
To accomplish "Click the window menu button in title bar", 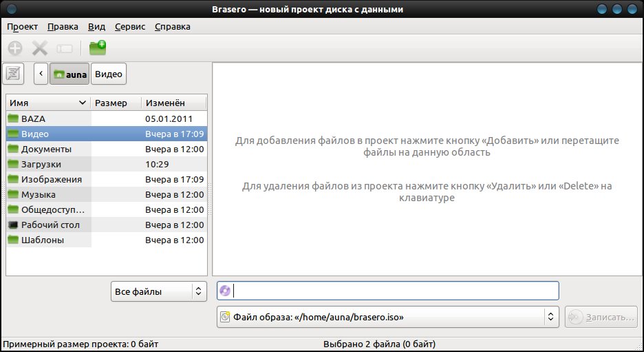I will [x=12, y=9].
